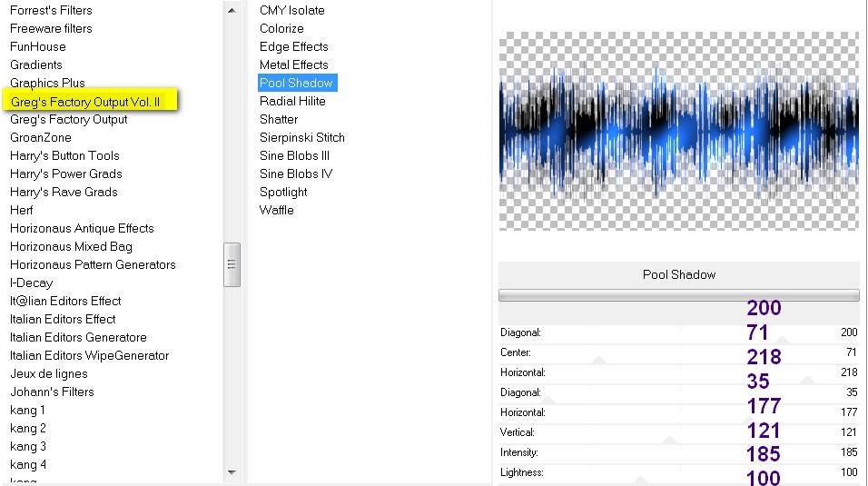Image resolution: width=868 pixels, height=486 pixels.
Task: Select kang 2 category
Action: click(27, 429)
